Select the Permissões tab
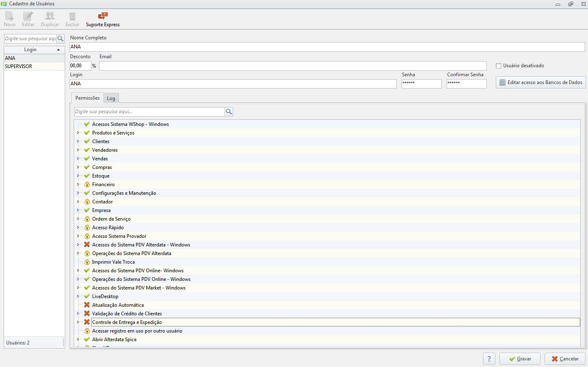This screenshot has width=588, height=367. [x=87, y=98]
